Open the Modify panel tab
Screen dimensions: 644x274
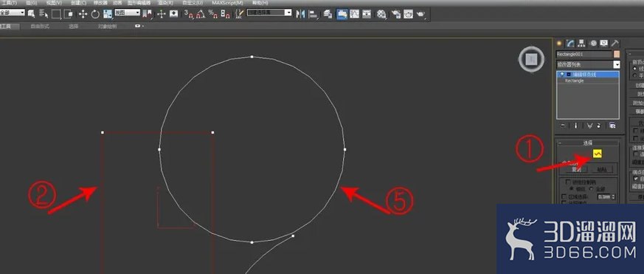click(570, 43)
